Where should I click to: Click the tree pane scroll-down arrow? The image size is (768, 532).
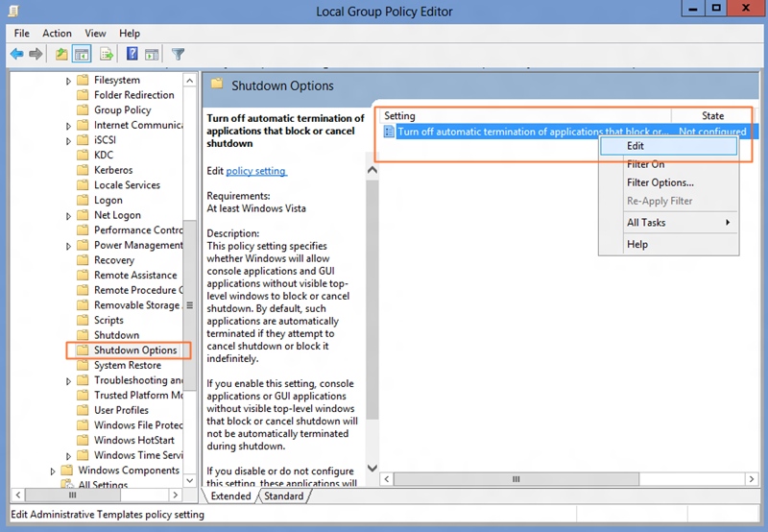[x=190, y=480]
